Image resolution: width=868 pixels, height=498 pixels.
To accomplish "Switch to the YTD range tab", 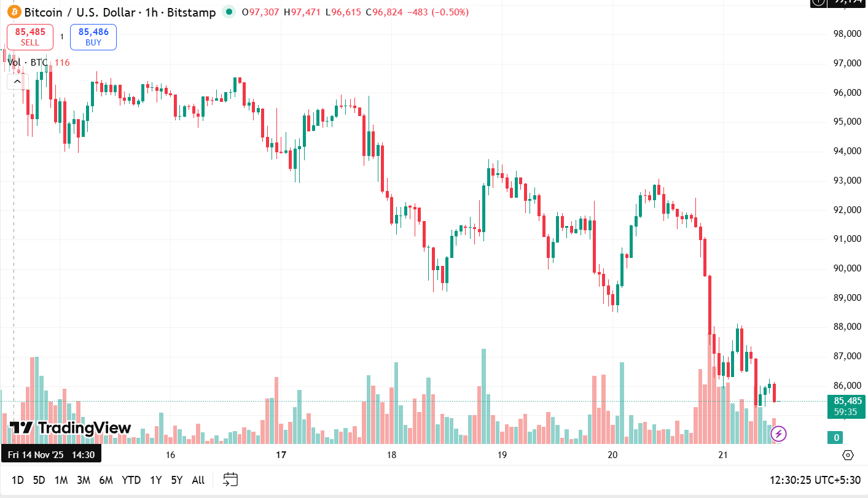I will coord(131,480).
